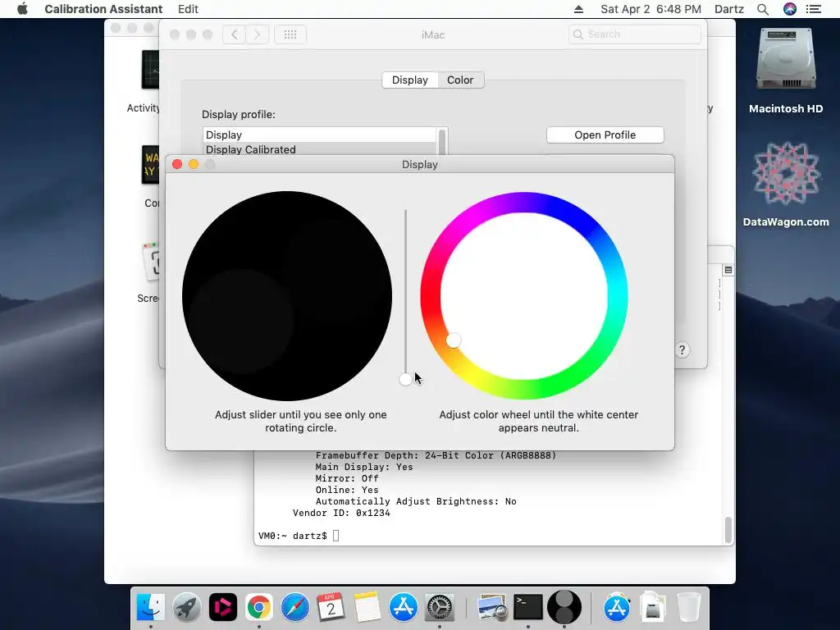Click the Screenshot app icon in Finder window
The image size is (840, 630).
(x=151, y=262)
